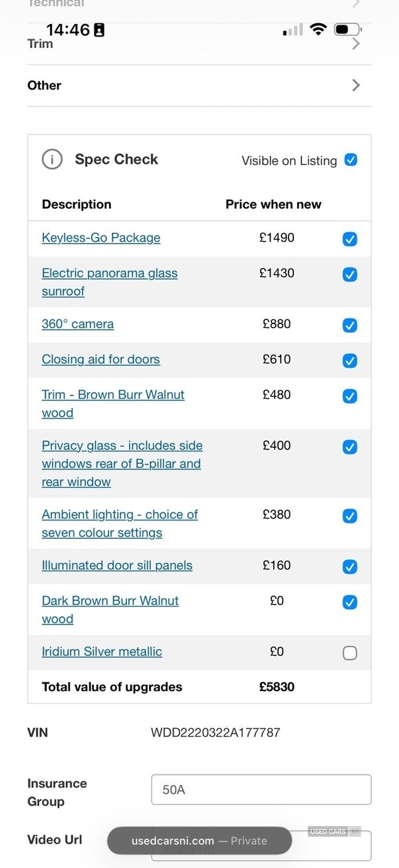This screenshot has height=868, width=399.
Task: Uncheck the 360° camera checkbox
Action: click(x=350, y=325)
